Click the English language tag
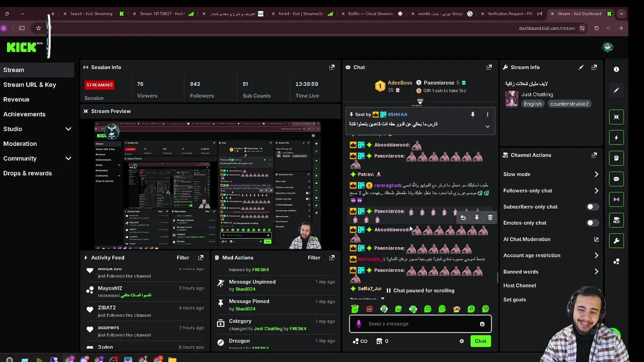644x362 pixels. click(x=533, y=104)
